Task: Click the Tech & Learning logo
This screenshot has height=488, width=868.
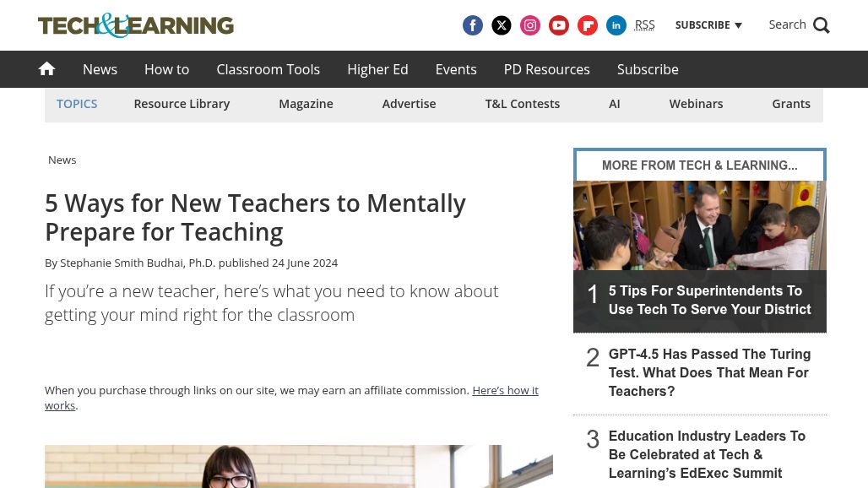Action: pos(136,25)
